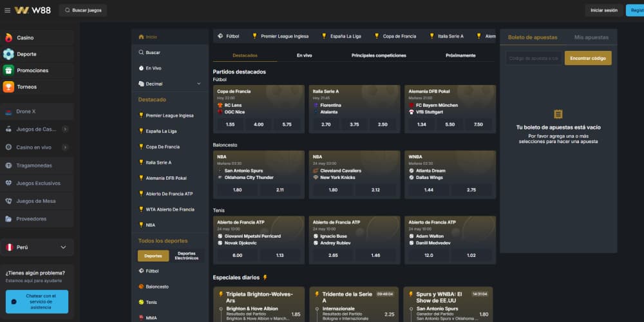Select odds 2.11 for Oklahoma City Thunder
Image resolution: width=644 pixels, height=322 pixels.
tap(280, 190)
